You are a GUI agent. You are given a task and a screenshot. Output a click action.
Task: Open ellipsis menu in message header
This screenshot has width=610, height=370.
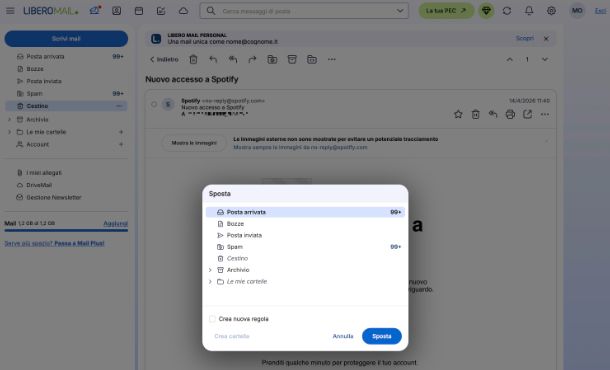[x=545, y=114]
